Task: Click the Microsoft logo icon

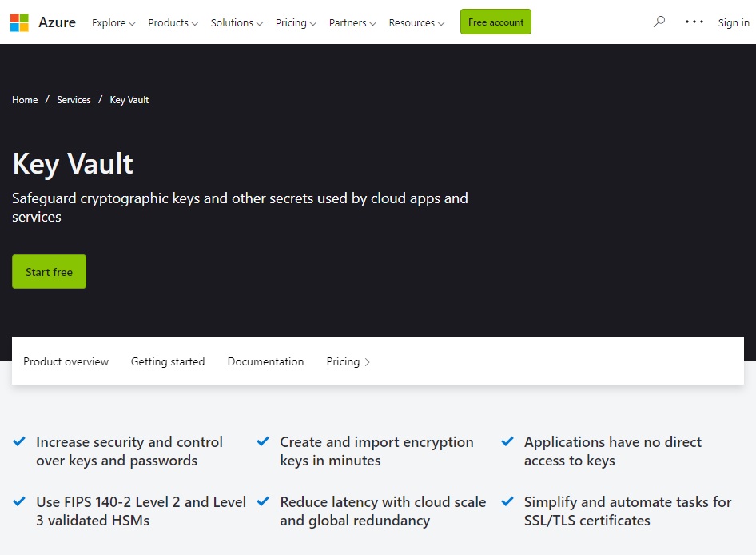Action: (x=19, y=22)
